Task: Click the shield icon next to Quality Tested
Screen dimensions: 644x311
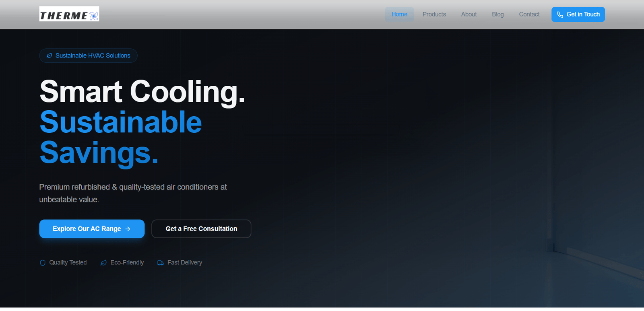Action: [x=43, y=263]
